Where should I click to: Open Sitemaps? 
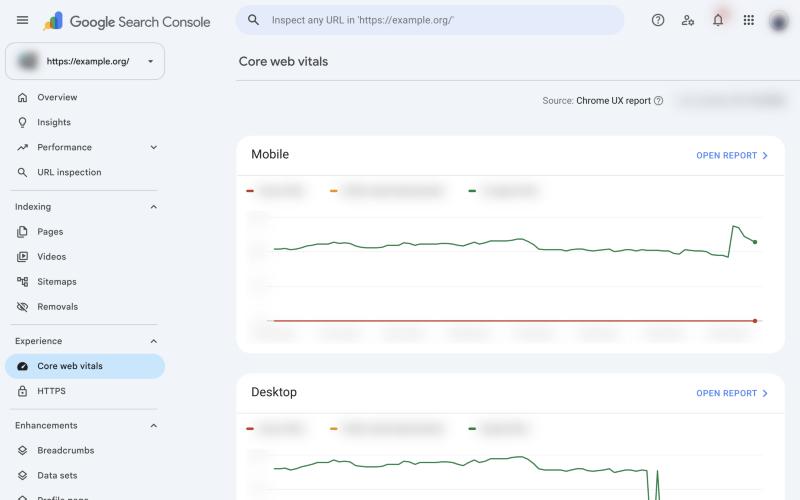pos(85,282)
